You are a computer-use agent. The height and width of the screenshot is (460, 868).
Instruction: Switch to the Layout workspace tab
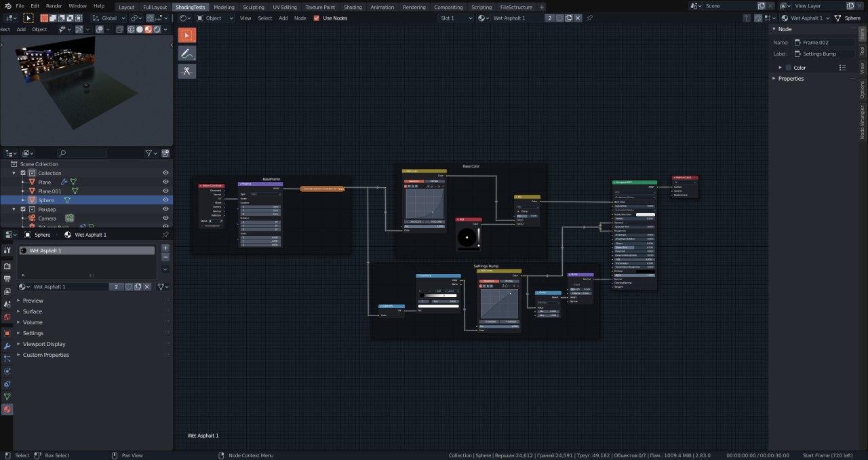tap(126, 7)
